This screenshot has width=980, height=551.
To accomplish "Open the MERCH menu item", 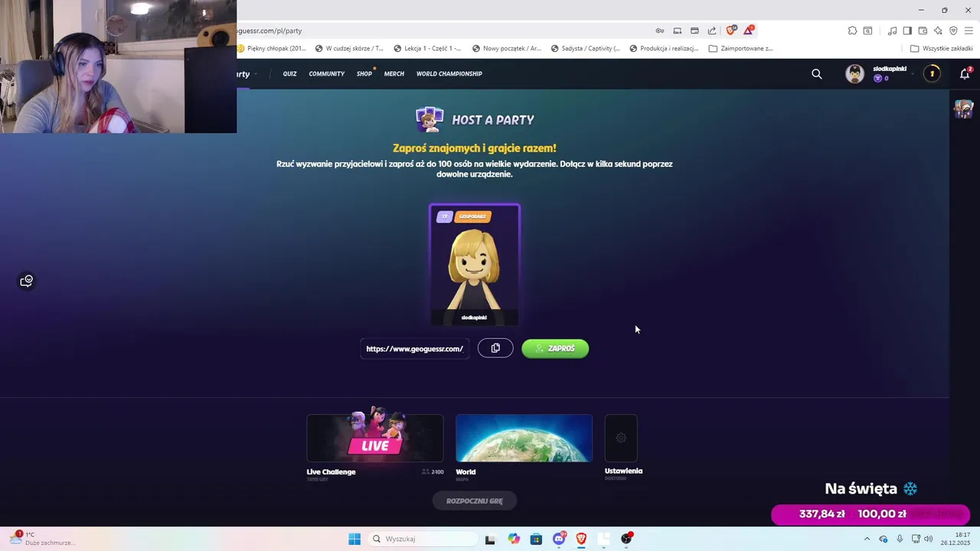I will click(394, 73).
